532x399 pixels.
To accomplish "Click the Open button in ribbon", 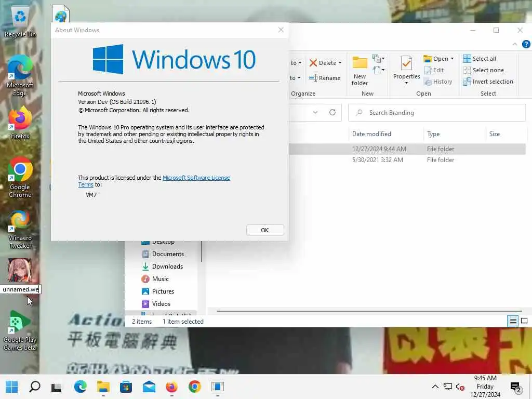I will pyautogui.click(x=436, y=59).
